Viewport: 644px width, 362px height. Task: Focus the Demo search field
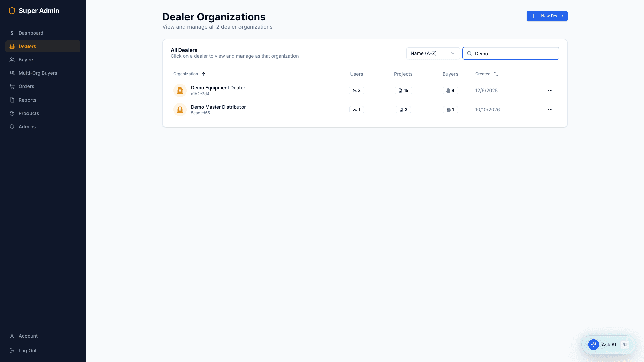coord(511,53)
